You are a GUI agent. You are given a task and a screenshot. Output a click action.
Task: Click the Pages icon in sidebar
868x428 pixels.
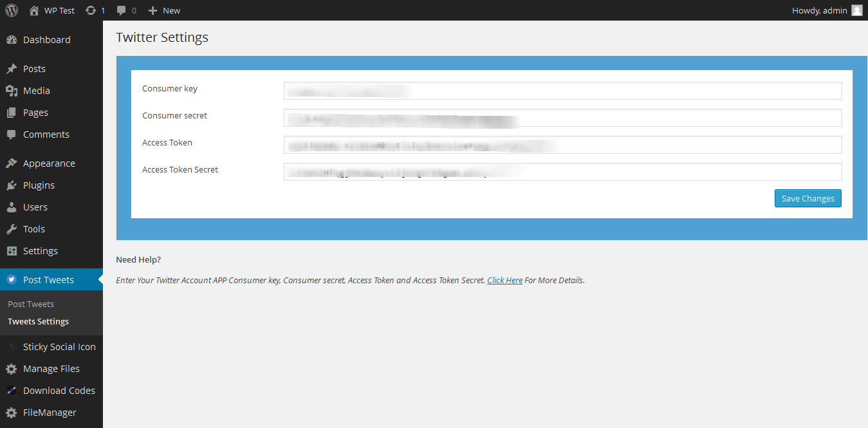coord(12,113)
